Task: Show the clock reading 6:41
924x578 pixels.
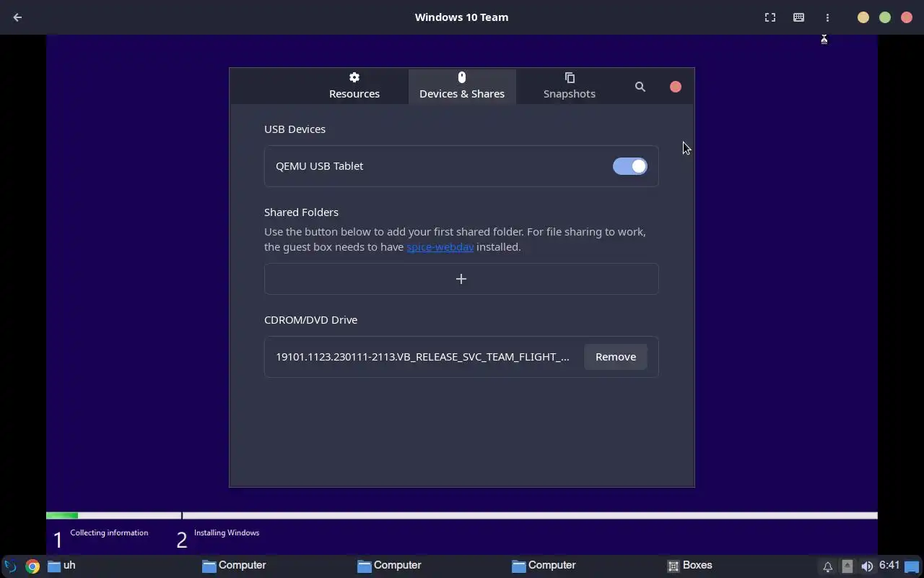Action: [889, 565]
